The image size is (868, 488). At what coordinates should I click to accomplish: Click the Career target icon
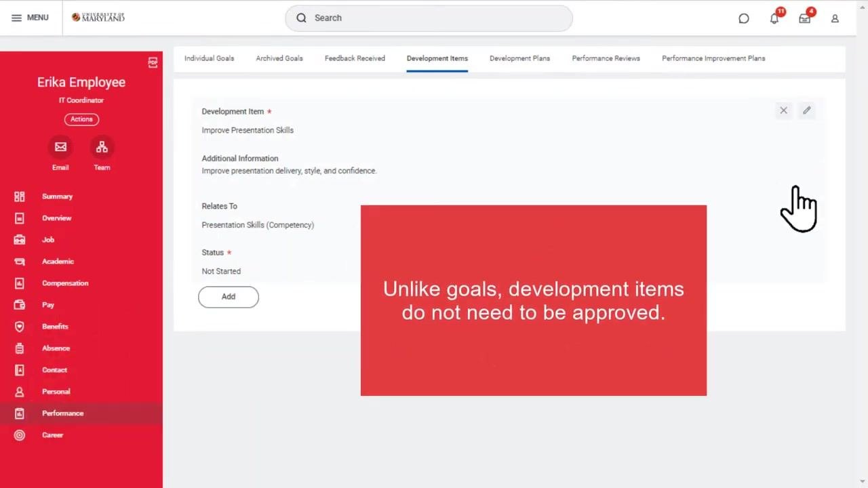[x=20, y=435]
